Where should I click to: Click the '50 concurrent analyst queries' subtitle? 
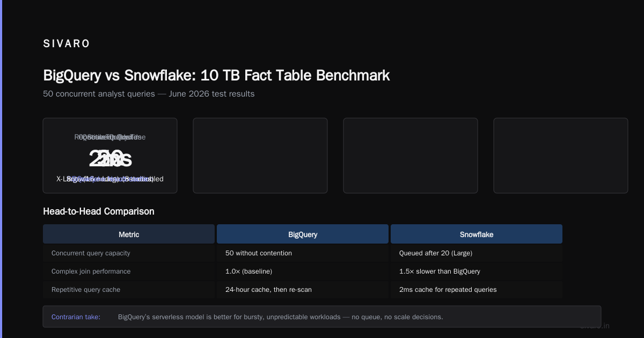point(149,94)
